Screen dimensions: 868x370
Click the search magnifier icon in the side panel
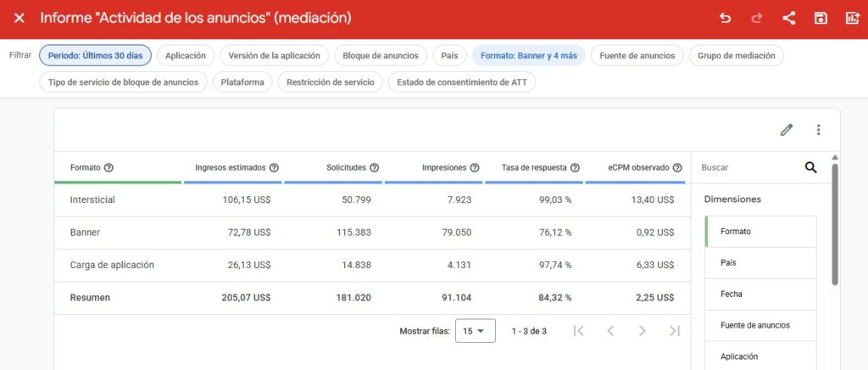tap(811, 167)
